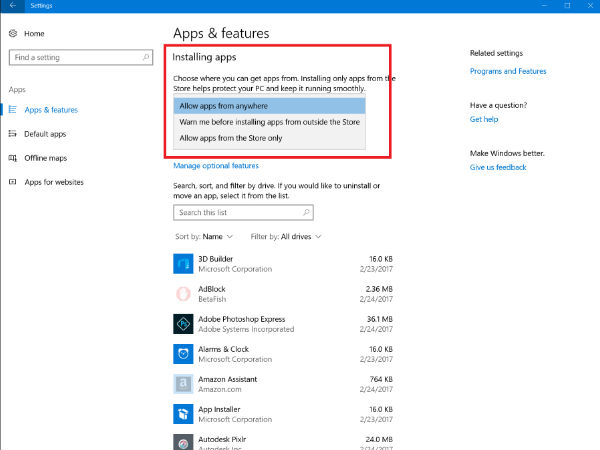
Task: Open Programs and Features link
Action: click(x=508, y=71)
